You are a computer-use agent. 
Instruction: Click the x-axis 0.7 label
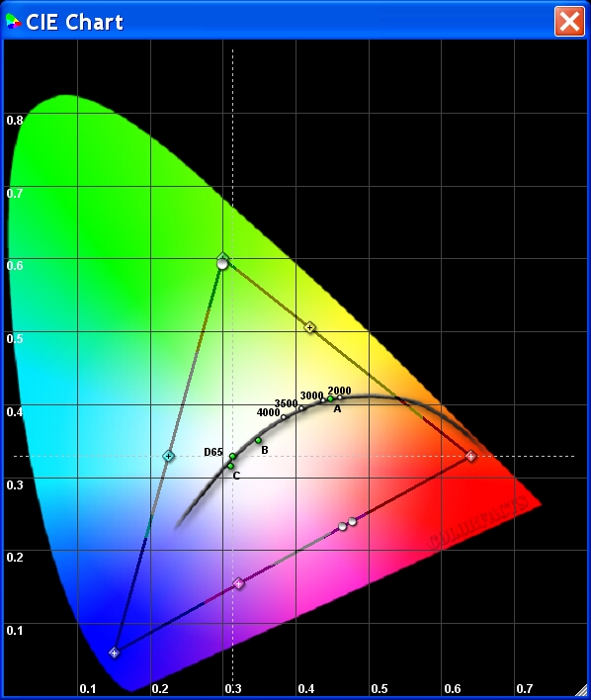pos(525,688)
